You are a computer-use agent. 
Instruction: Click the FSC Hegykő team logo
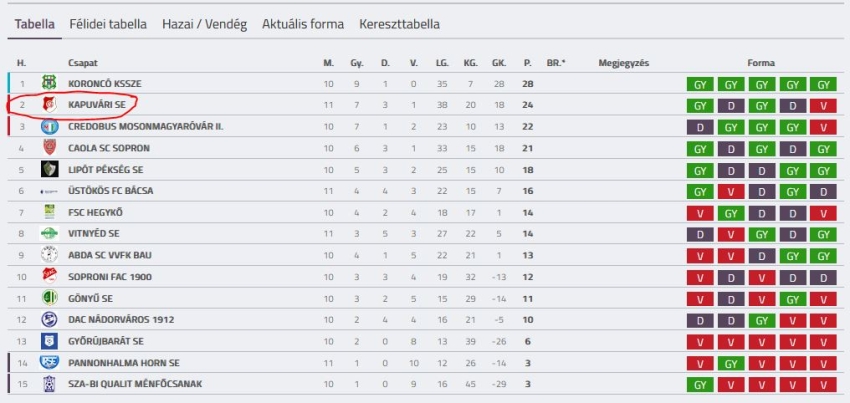[50, 212]
